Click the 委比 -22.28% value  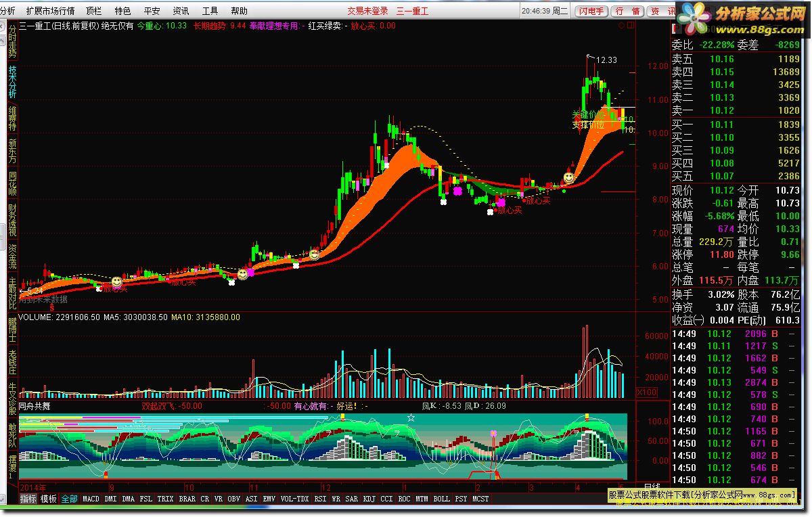716,45
